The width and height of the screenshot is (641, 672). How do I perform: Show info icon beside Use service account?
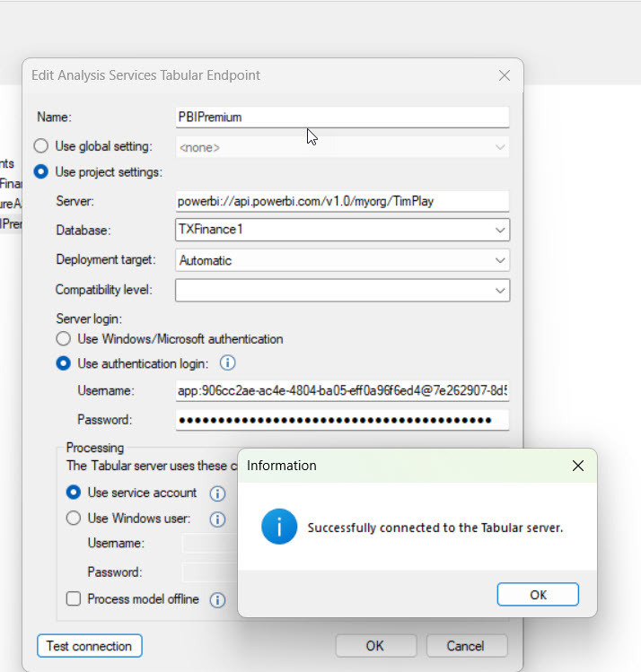click(x=217, y=493)
